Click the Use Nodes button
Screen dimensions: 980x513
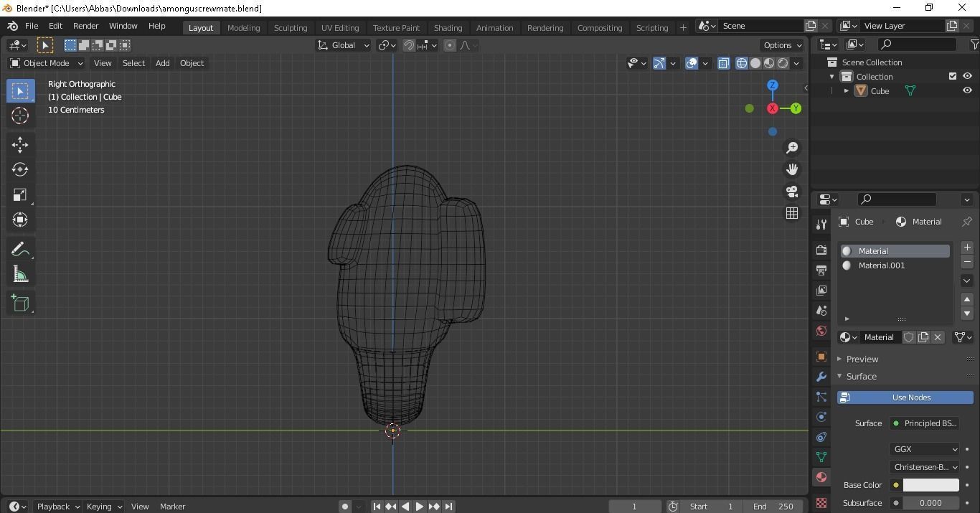click(905, 397)
